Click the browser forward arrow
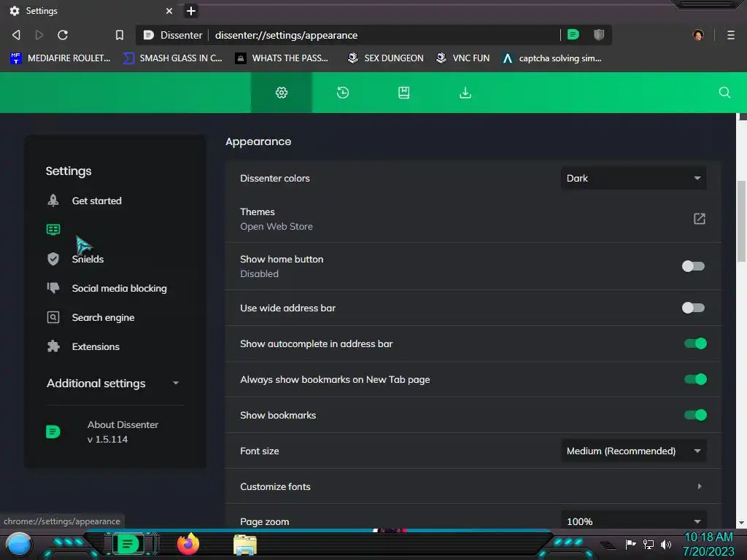Image resolution: width=747 pixels, height=560 pixels. tap(39, 35)
